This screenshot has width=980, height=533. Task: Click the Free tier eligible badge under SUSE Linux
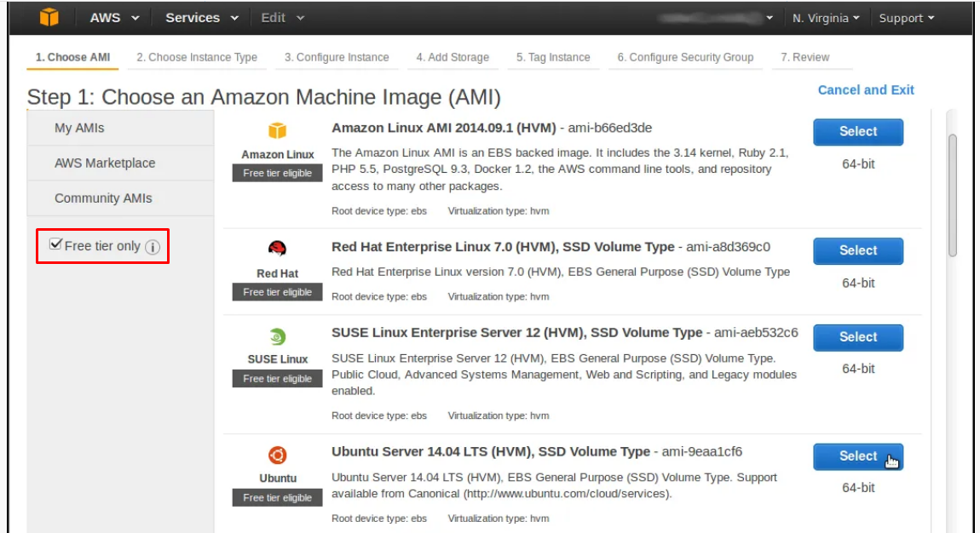pyautogui.click(x=278, y=378)
